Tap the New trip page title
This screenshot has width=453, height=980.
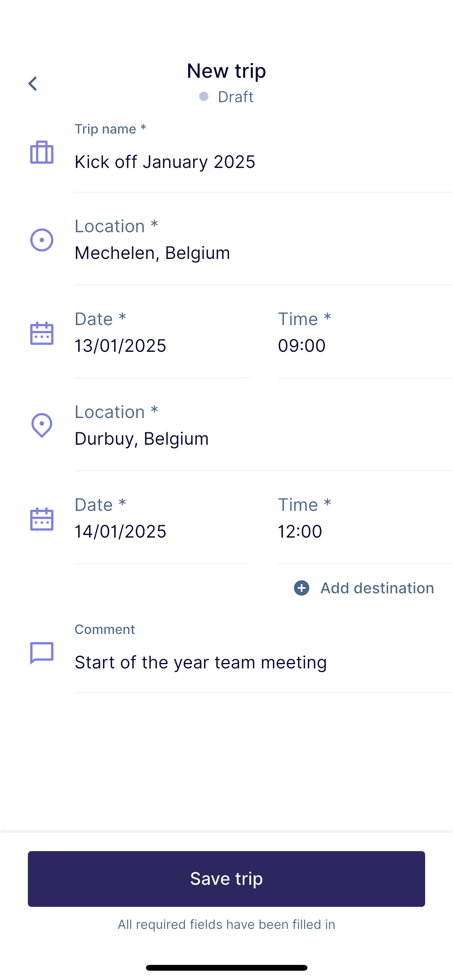click(226, 71)
